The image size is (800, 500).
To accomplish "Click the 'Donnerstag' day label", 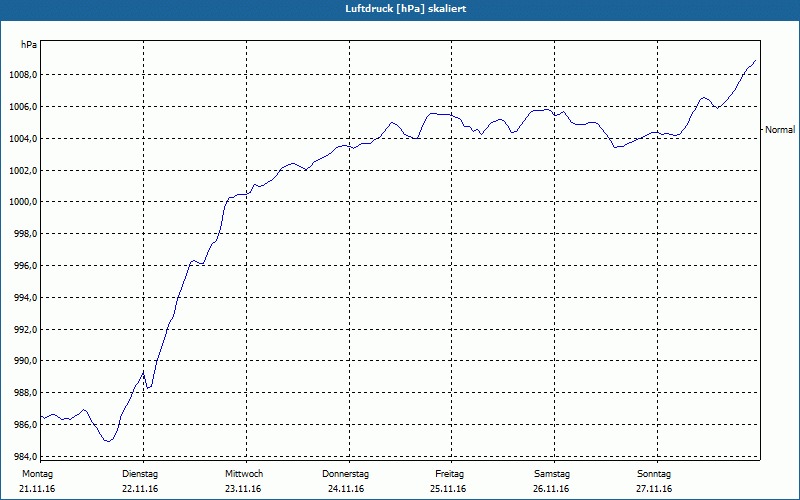I will (x=345, y=474).
